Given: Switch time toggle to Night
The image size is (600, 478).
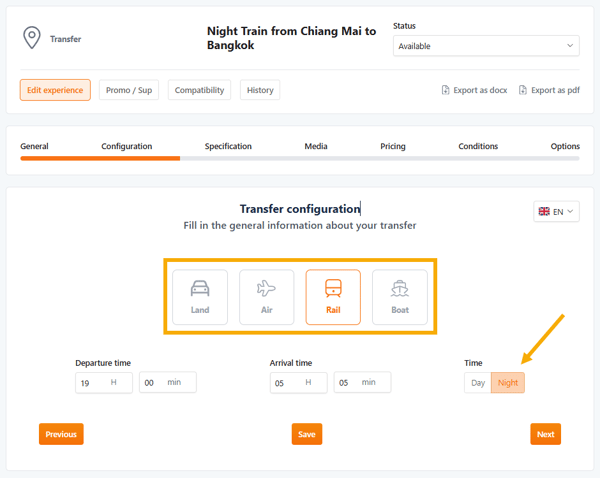Looking at the screenshot, I should click(508, 383).
